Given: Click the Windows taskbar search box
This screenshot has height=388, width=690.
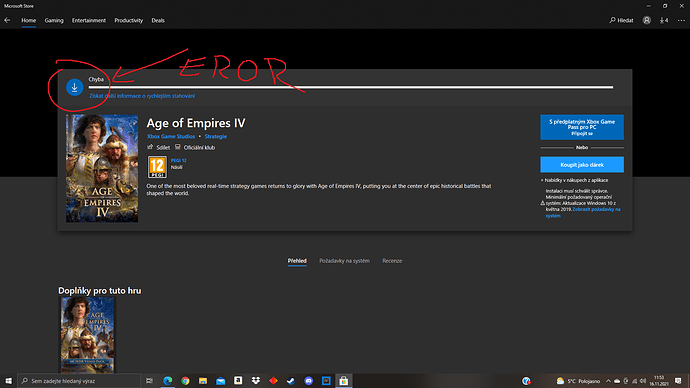Looking at the screenshot, I should [79, 381].
